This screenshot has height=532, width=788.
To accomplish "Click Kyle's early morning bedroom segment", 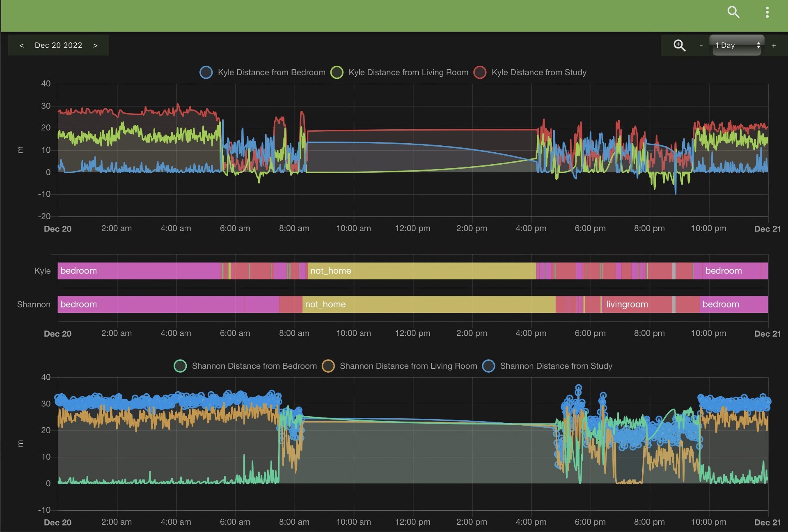I will pyautogui.click(x=140, y=271).
